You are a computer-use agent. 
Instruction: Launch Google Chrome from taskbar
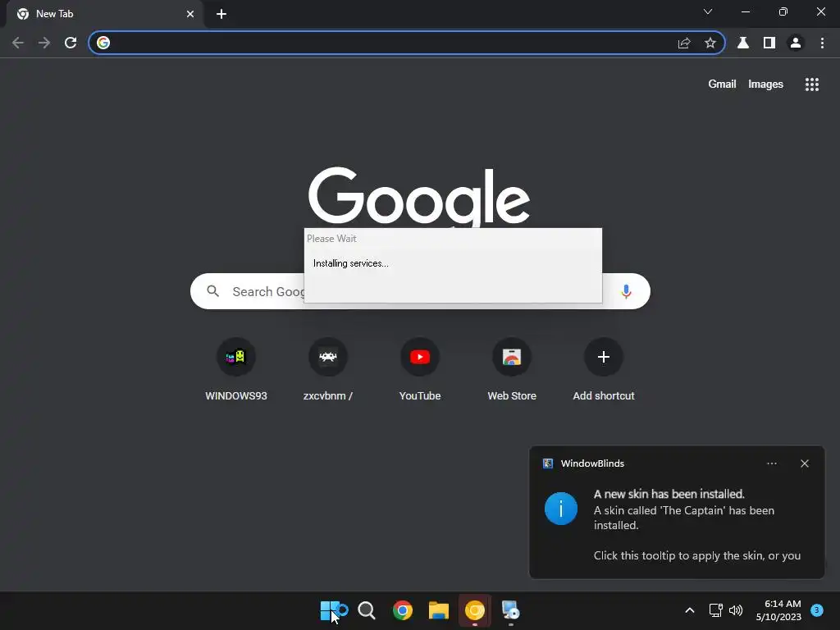(x=403, y=610)
